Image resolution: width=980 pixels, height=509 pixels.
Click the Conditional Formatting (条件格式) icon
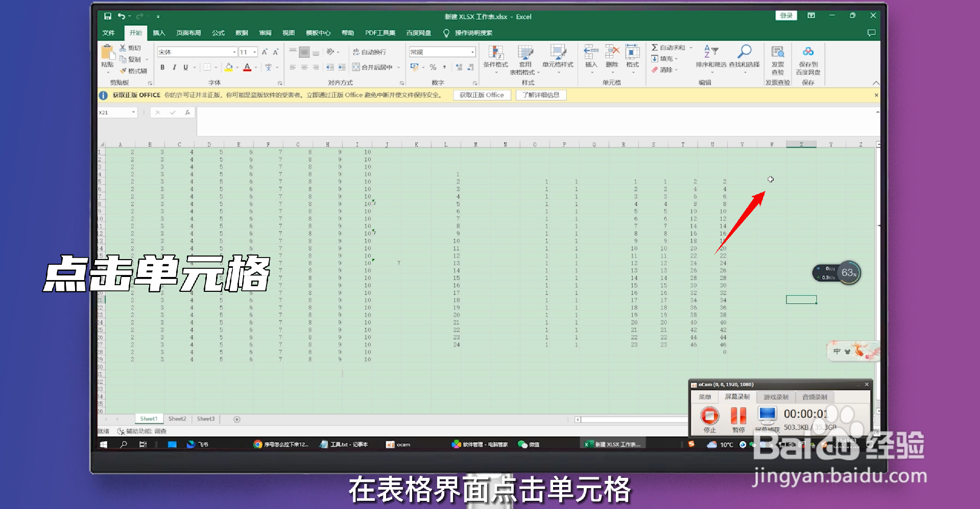(x=496, y=56)
